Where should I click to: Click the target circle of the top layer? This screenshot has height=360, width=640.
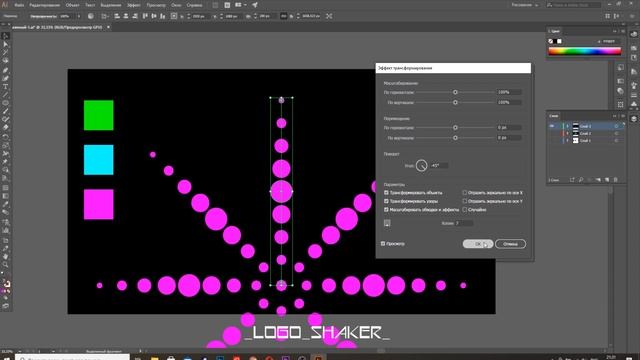click(x=616, y=126)
